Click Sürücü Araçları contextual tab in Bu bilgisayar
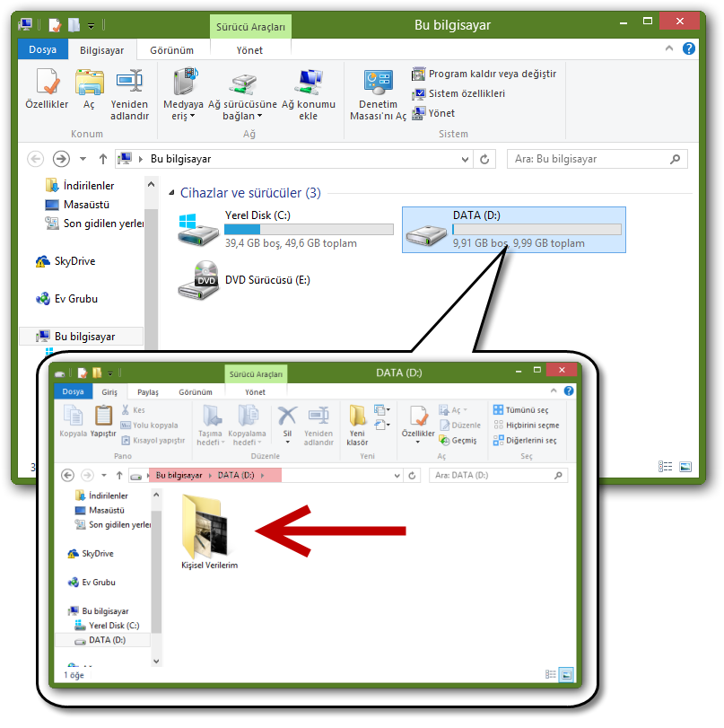Image resolution: width=724 pixels, height=728 pixels. click(250, 27)
